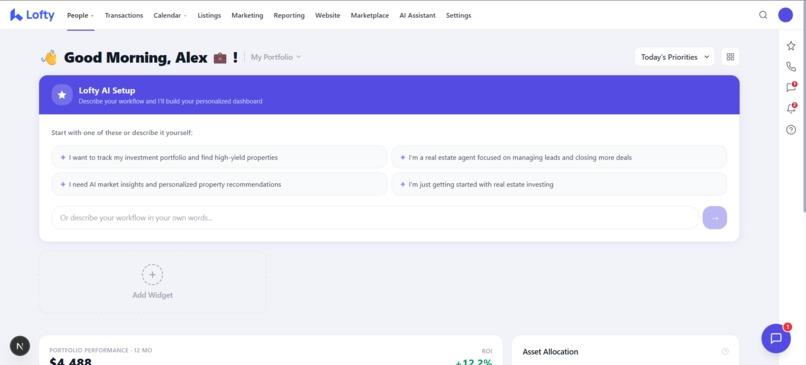The width and height of the screenshot is (806, 365).
Task: Open the Marketplace menu item
Action: (x=370, y=15)
